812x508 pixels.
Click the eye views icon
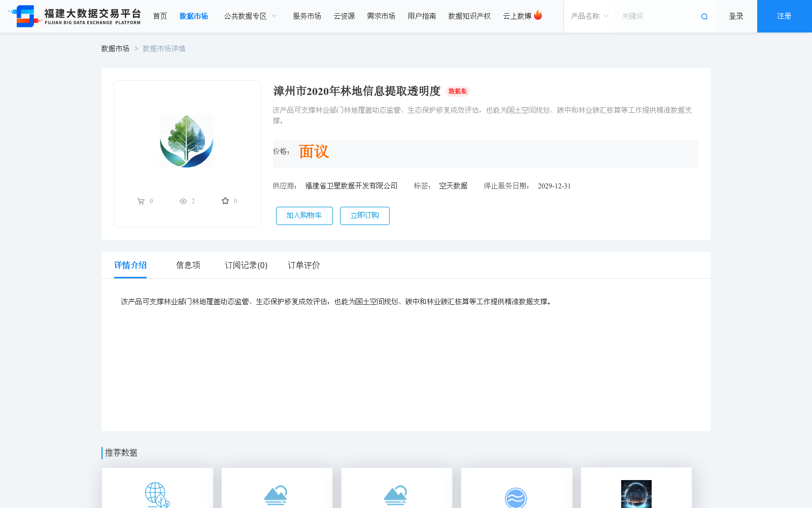[x=183, y=201]
